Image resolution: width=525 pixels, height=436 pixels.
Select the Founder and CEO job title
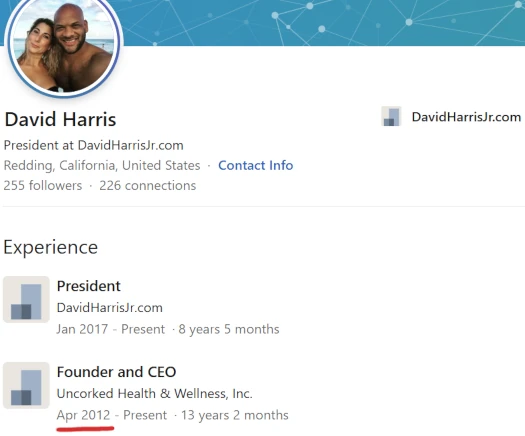(x=116, y=372)
